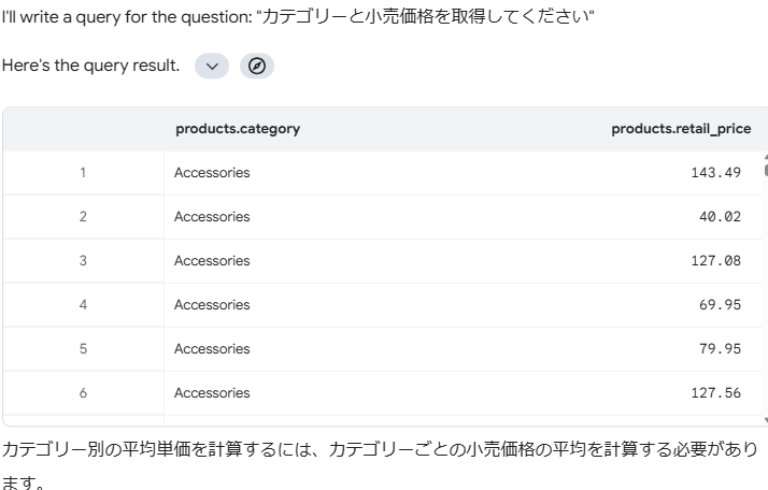768x490 pixels.
Task: Click the 69.95 retail price cell
Action: pos(720,305)
